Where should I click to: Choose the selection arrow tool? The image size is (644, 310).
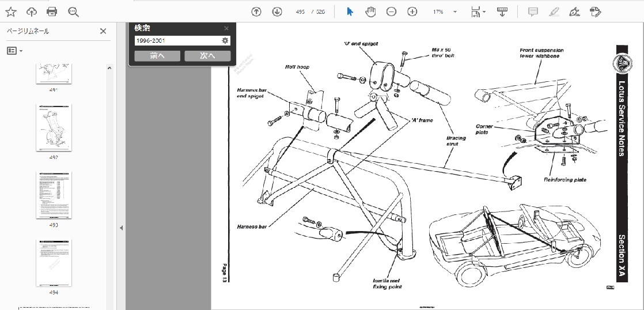point(350,12)
